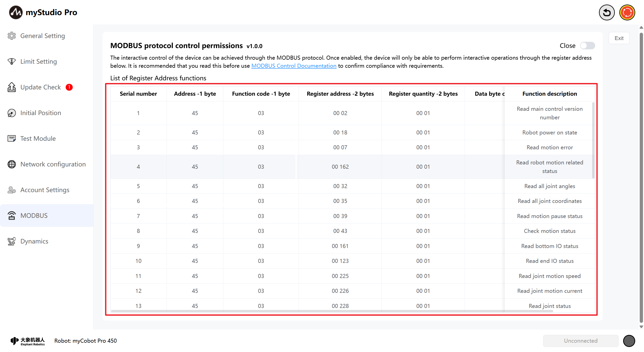Click the Initial Position icon
The height and width of the screenshot is (352, 644).
click(12, 113)
